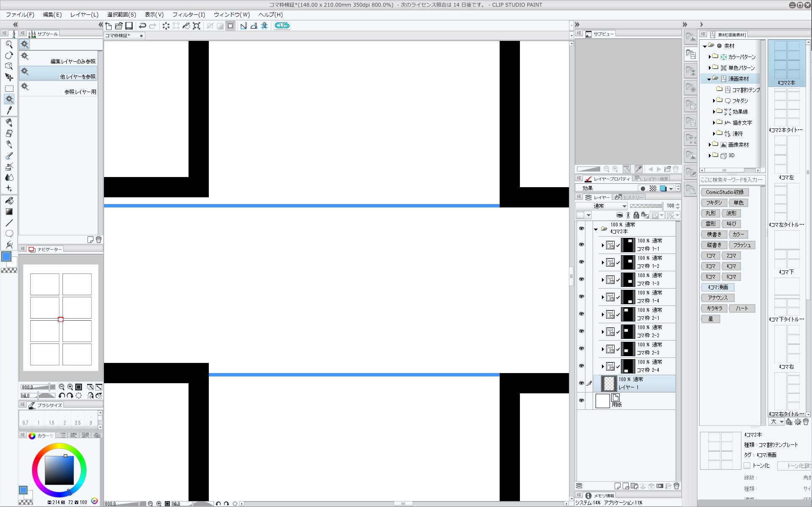Image resolution: width=812 pixels, height=507 pixels.
Task: Select the Rectangle selection marquee tool
Action: (9, 88)
